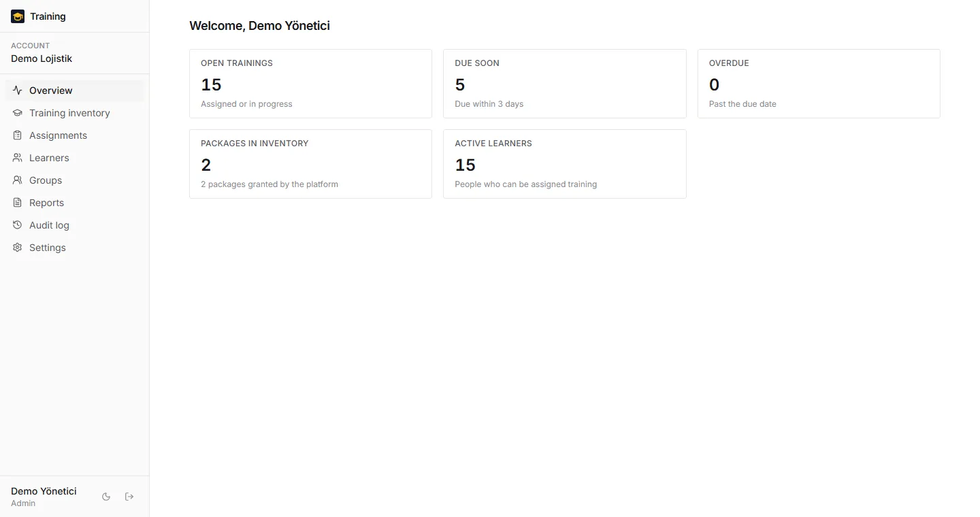Click the Training app title
The height and width of the screenshot is (517, 980).
48,16
